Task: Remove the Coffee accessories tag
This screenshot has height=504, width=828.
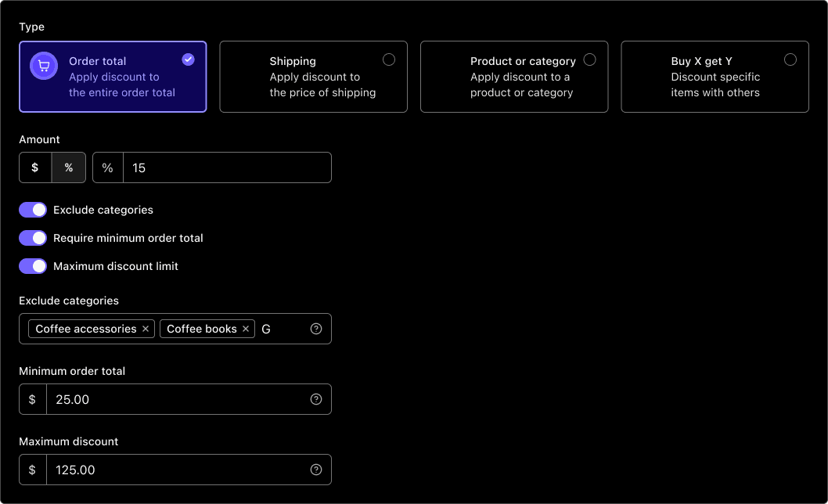Action: pos(146,329)
